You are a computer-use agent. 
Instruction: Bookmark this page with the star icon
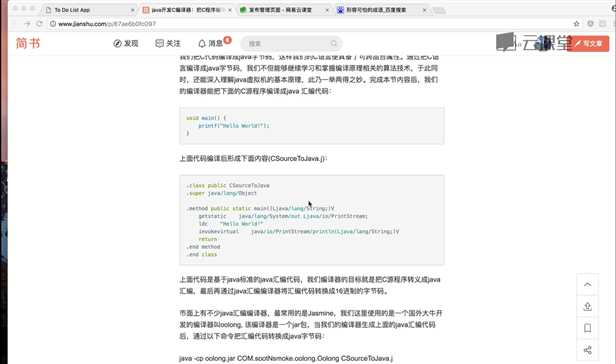pos(576,24)
